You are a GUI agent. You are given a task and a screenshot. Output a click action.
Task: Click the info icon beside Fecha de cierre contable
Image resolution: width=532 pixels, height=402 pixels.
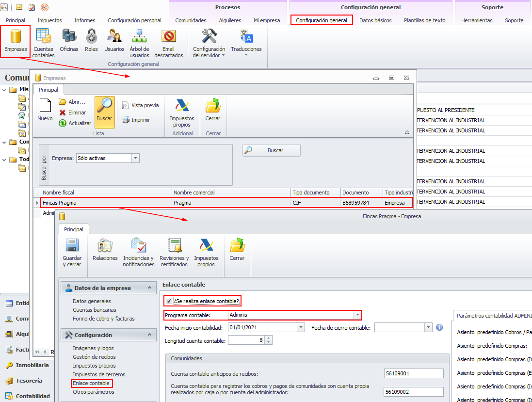pos(439,327)
